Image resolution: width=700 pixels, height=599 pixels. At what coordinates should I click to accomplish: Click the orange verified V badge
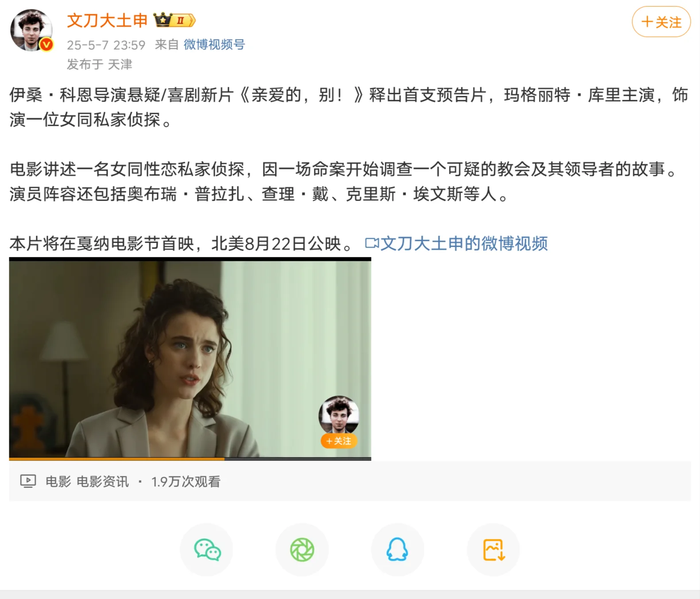pyautogui.click(x=46, y=44)
